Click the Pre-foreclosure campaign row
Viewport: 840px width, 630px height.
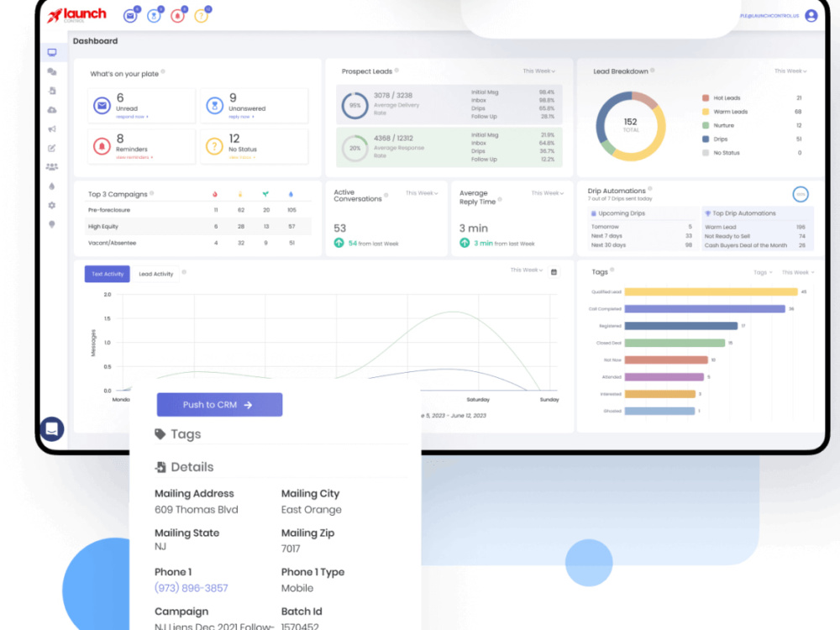tap(197, 210)
